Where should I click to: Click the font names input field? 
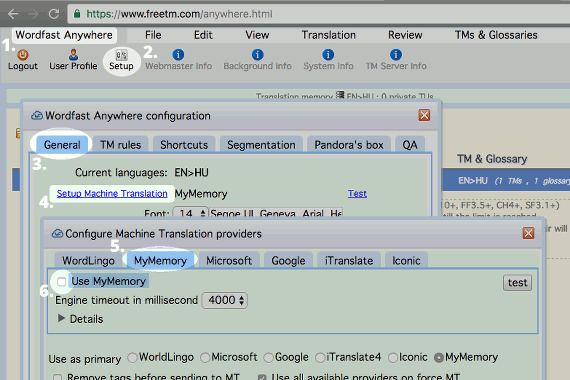(x=276, y=212)
